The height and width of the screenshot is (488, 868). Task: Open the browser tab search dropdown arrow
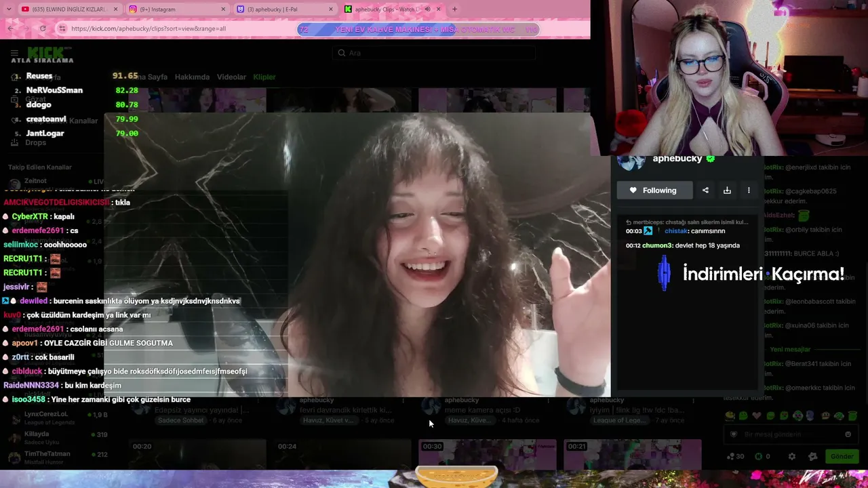pyautogui.click(x=10, y=9)
